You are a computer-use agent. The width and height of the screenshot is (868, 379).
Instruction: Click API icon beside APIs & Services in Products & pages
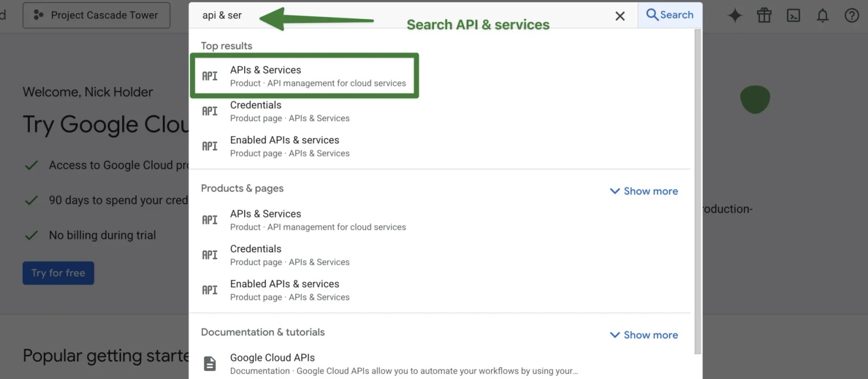point(210,220)
